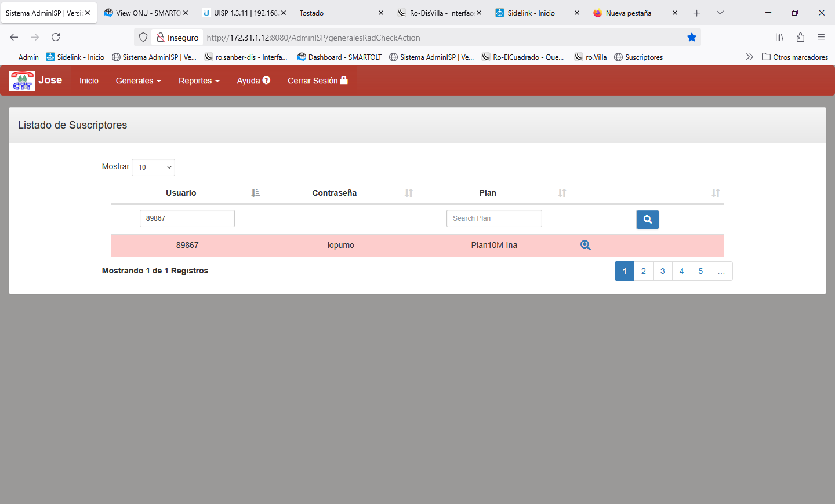835x504 pixels.
Task: Click the bookmark star in address bar
Action: tap(691, 38)
